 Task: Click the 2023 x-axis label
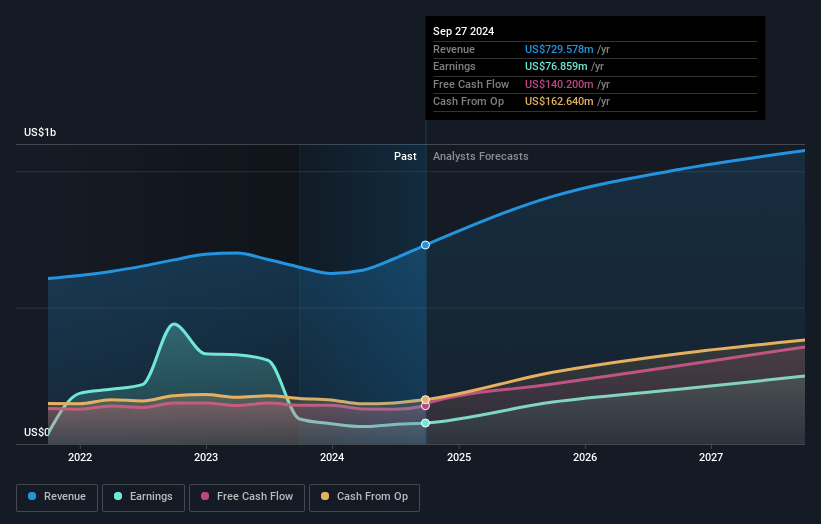point(206,458)
